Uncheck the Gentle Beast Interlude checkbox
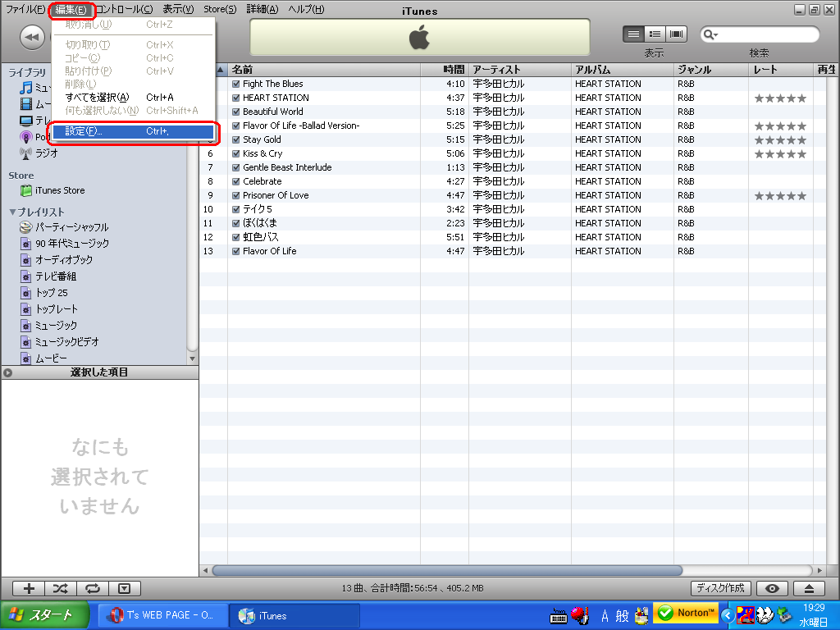The height and width of the screenshot is (630, 840). (x=235, y=167)
